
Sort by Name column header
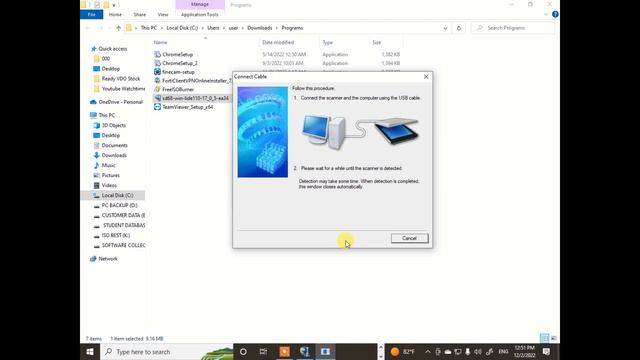(x=160, y=42)
